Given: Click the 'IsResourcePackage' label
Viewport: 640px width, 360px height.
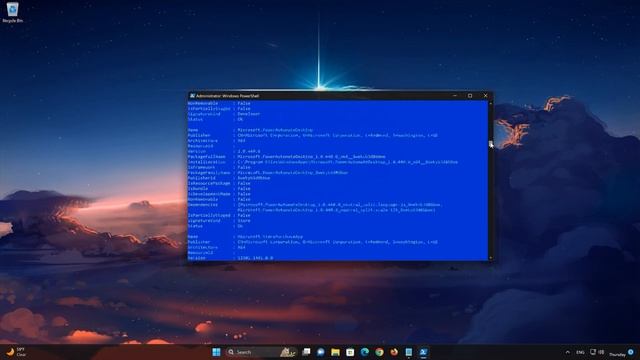Looking at the screenshot, I should 209,183.
